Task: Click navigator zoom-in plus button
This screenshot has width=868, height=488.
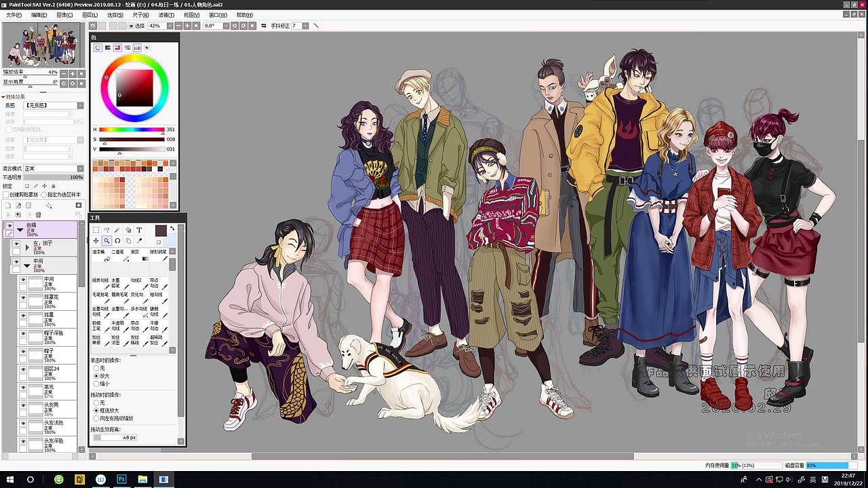Action: tap(73, 74)
